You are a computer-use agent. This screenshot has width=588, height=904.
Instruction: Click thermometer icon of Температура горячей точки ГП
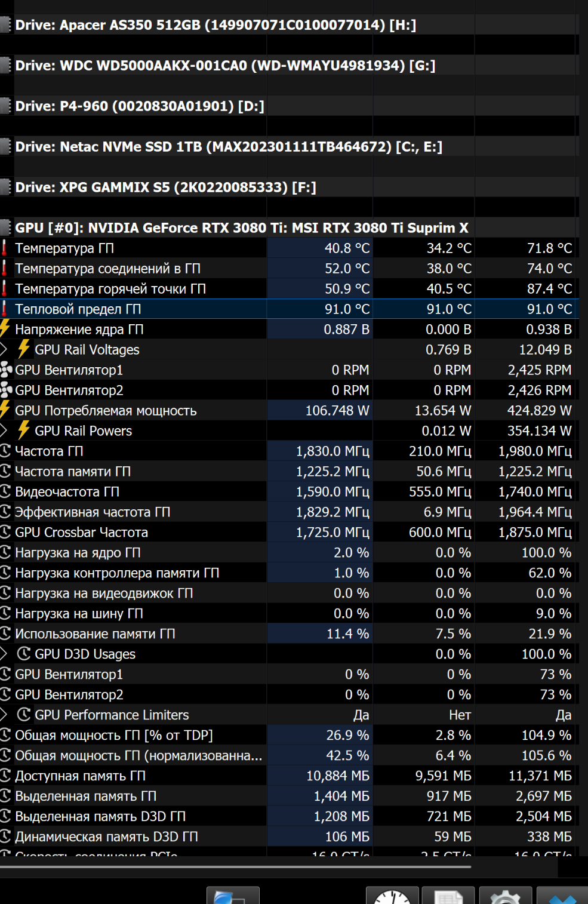4,288
